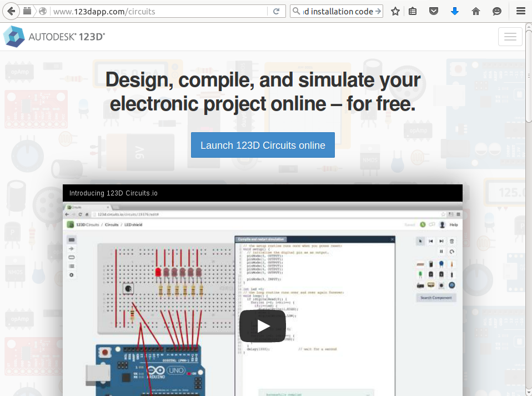The height and width of the screenshot is (396, 532).
Task: Open the chat smiley icon
Action: click(496, 11)
